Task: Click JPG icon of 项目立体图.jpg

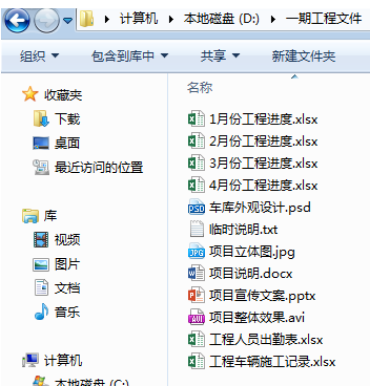Action: pos(196,251)
